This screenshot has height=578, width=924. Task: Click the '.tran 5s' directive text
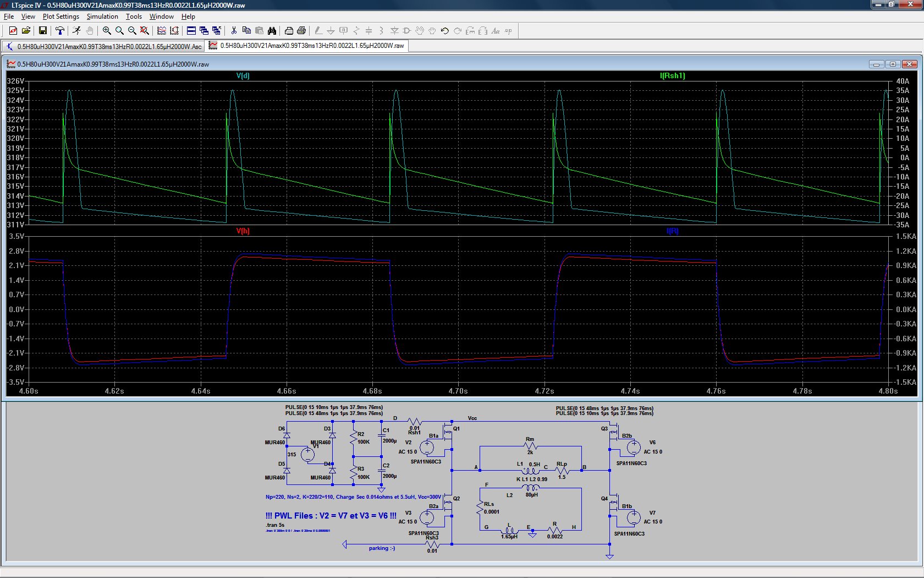coord(275,525)
